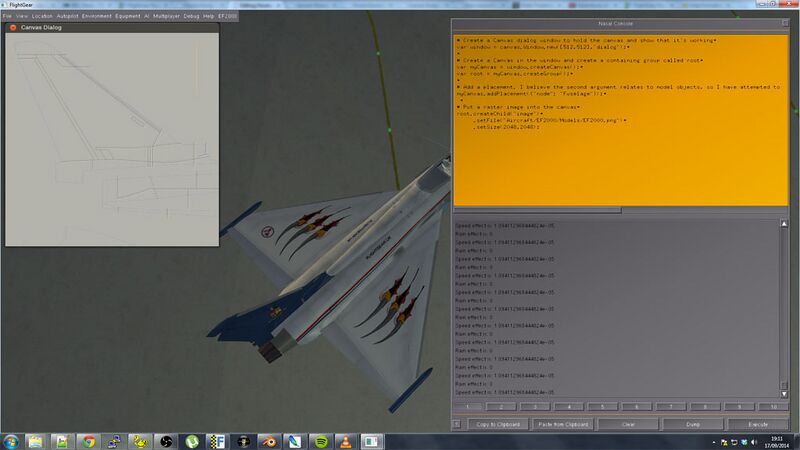Screen dimensions: 800x450
Task: Open the EF2000 aircraft menu
Action: pos(228,16)
